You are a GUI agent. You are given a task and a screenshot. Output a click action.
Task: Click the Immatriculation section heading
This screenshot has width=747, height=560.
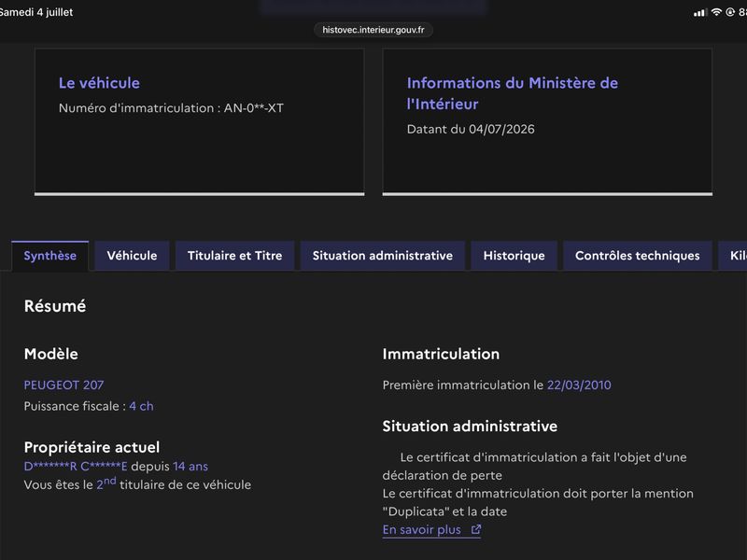pos(441,354)
